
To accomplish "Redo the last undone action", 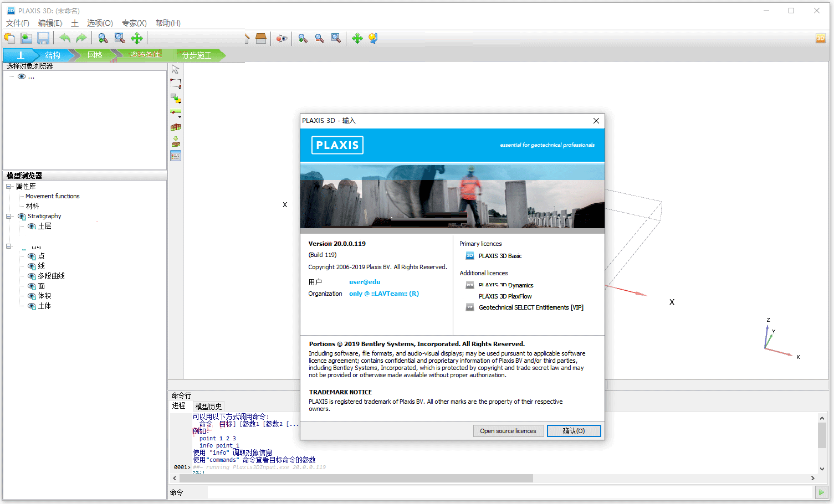I will [81, 38].
